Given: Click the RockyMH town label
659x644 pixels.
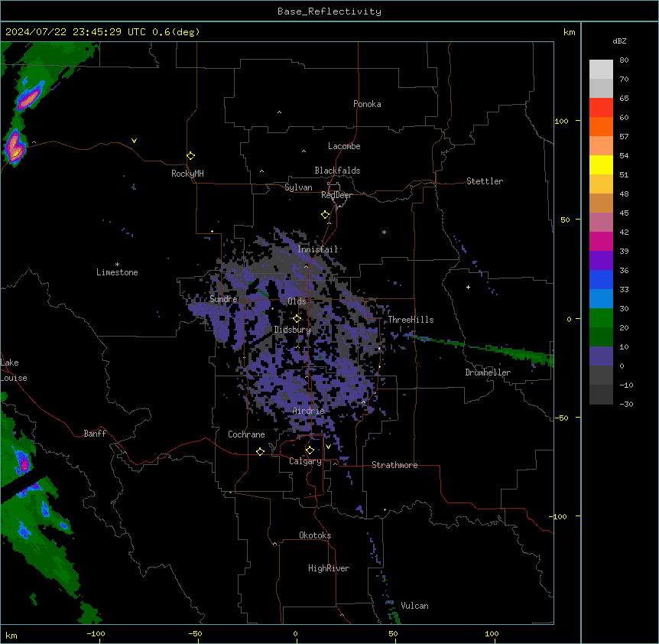Looking at the screenshot, I should [x=187, y=174].
